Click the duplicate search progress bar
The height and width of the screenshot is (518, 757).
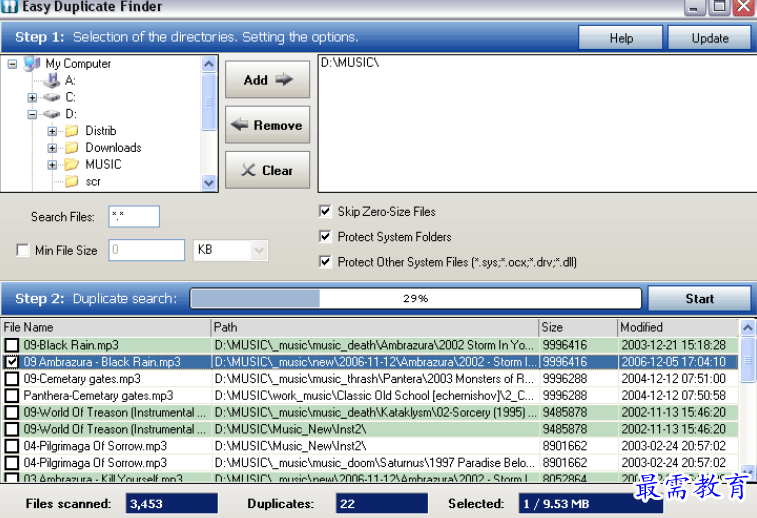coord(416,298)
